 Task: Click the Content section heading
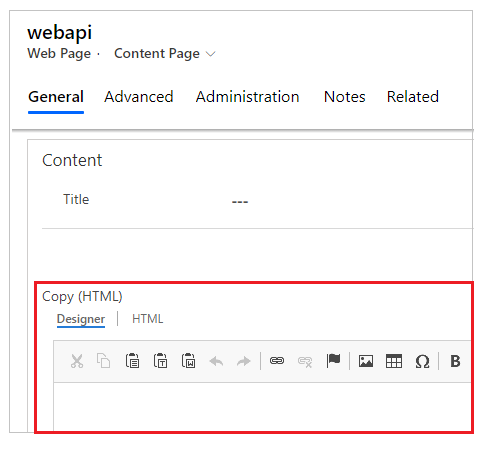(72, 160)
